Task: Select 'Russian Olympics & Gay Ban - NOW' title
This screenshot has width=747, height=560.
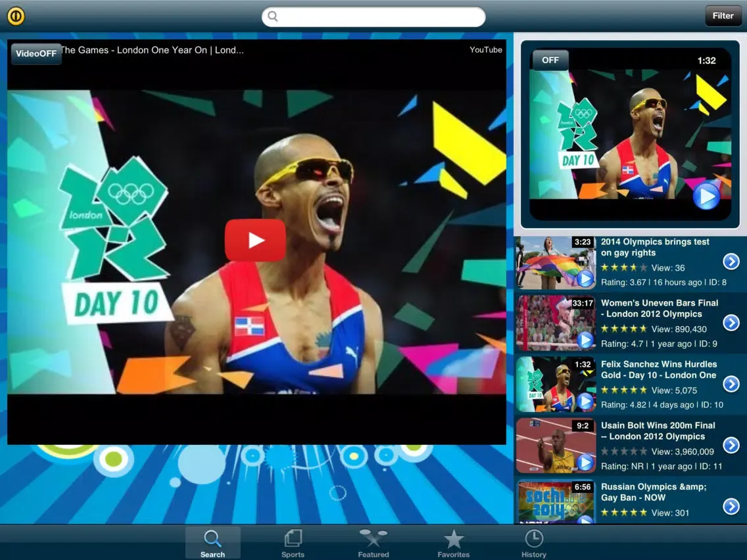Action: tap(654, 492)
